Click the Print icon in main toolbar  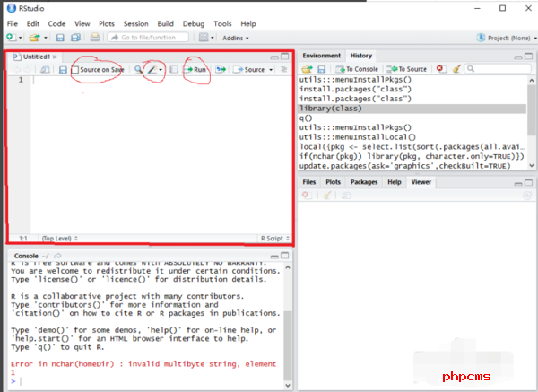95,37
